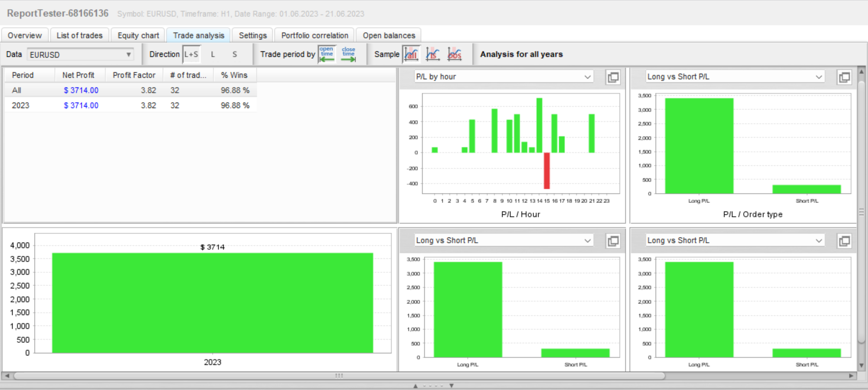Pop out top-right Long vs Short chart
The image size is (868, 390).
tap(844, 77)
